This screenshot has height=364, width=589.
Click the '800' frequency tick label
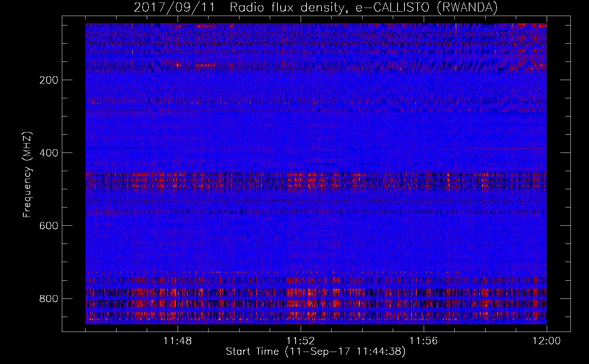coord(49,298)
